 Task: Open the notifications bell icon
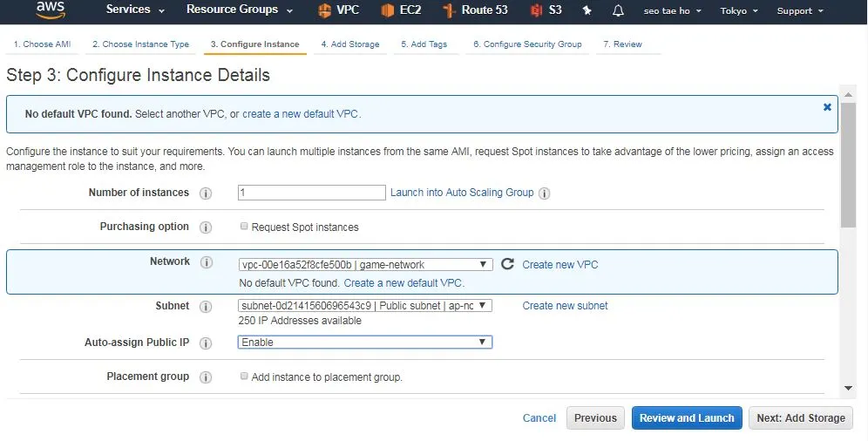click(x=618, y=10)
